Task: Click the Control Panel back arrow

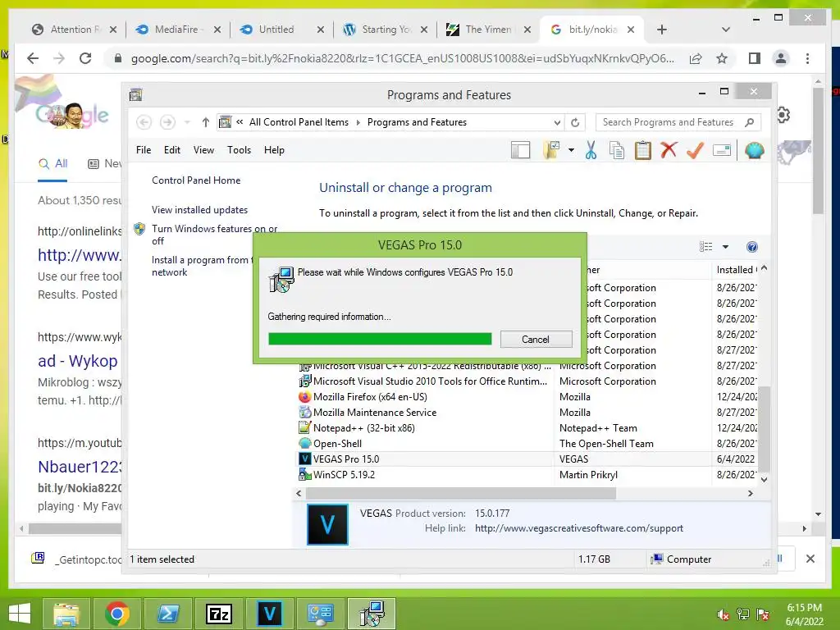Action: point(144,122)
